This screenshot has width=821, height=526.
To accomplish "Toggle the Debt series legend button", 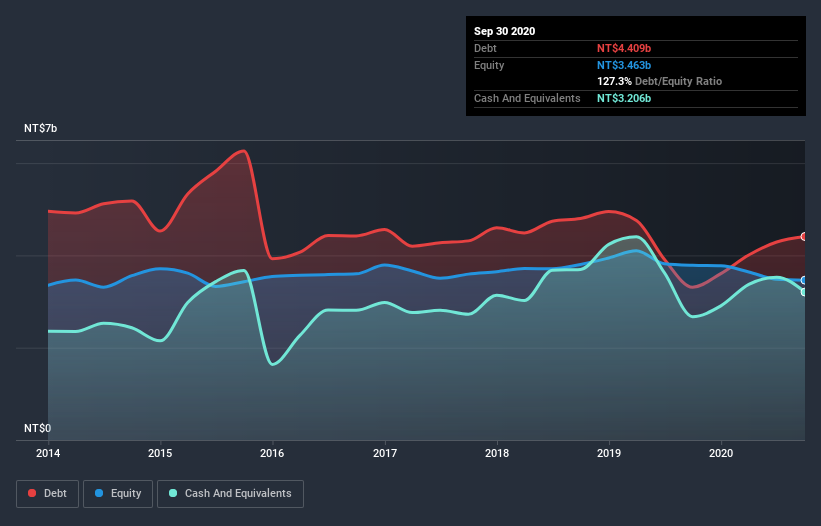I will coord(47,494).
